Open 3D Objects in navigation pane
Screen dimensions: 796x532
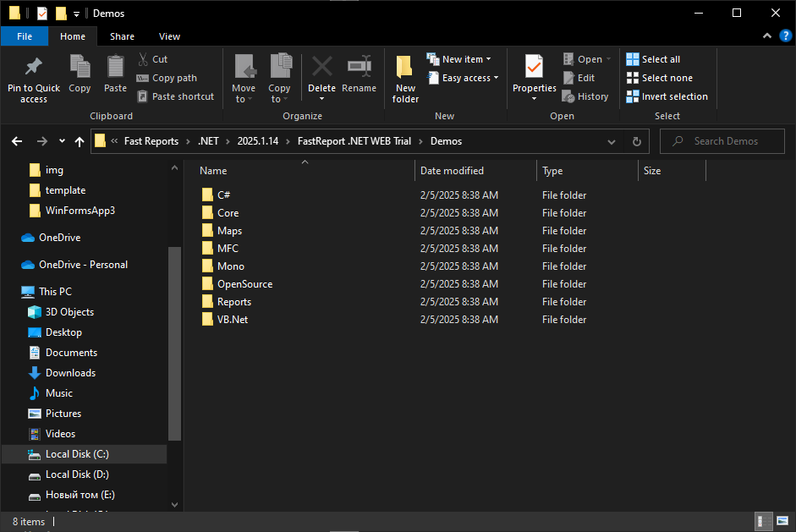point(69,312)
